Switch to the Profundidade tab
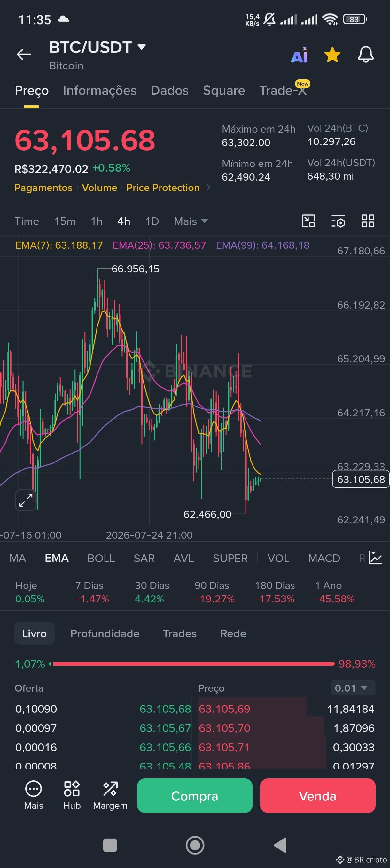 [105, 633]
